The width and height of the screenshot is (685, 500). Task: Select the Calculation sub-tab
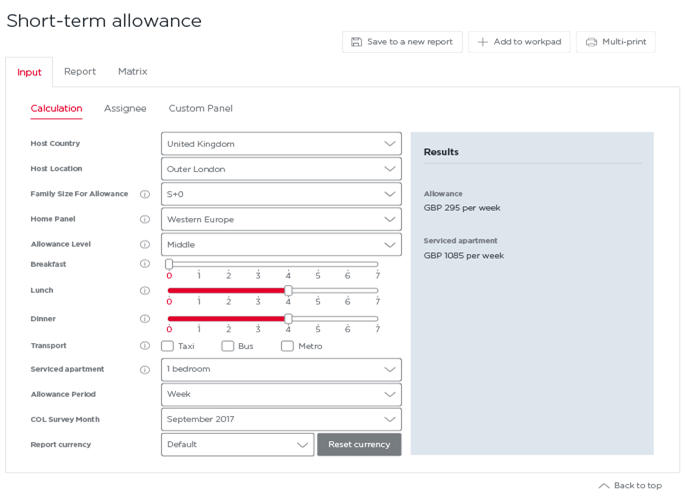[56, 108]
